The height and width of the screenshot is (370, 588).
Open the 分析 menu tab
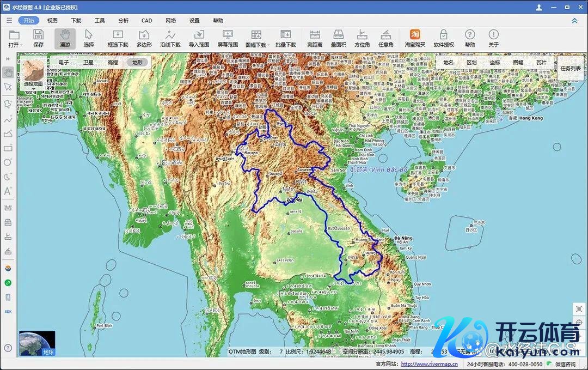click(123, 21)
